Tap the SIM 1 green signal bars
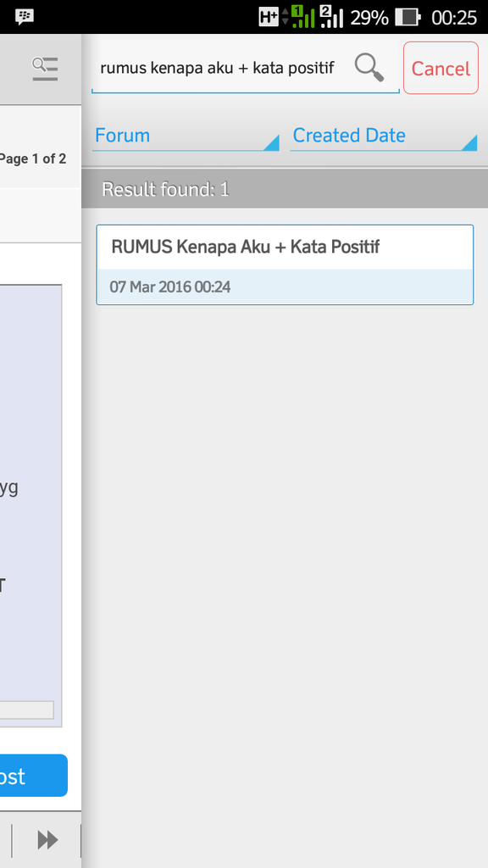Viewport: 488px width, 868px height. (303, 17)
